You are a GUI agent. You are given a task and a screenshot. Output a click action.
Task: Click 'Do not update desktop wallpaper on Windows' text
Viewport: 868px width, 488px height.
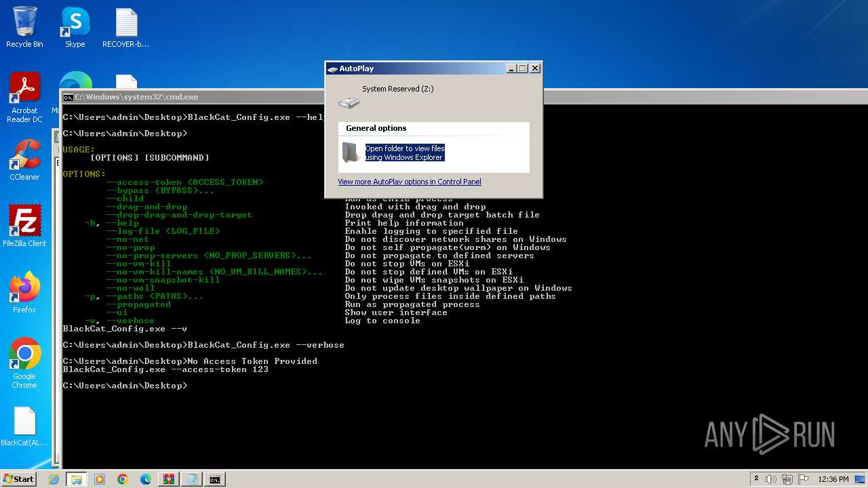pyautogui.click(x=458, y=288)
